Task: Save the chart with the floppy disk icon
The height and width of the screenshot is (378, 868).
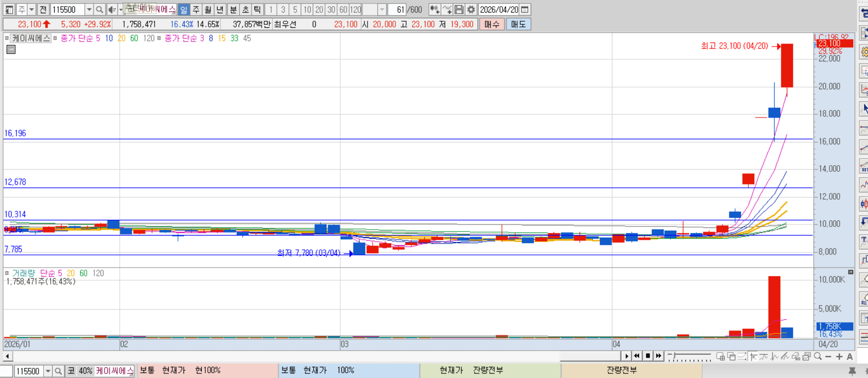Action: click(459, 10)
